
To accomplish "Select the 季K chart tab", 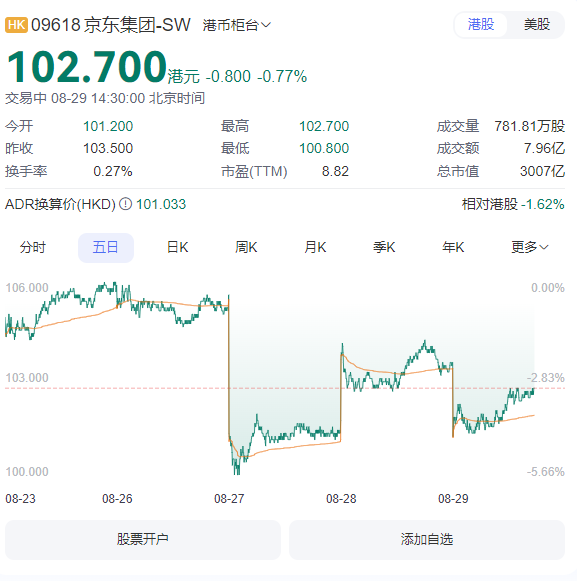I will click(384, 247).
